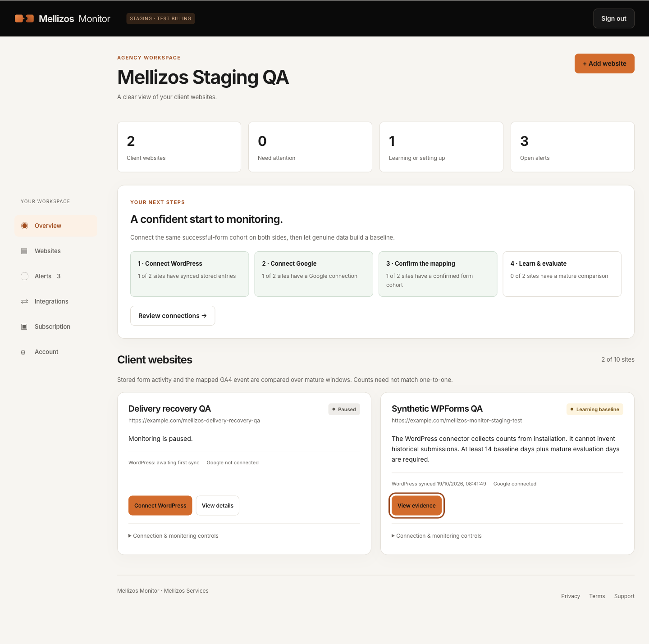
Task: Select step 2 Connect Google card
Action: pyautogui.click(x=314, y=274)
